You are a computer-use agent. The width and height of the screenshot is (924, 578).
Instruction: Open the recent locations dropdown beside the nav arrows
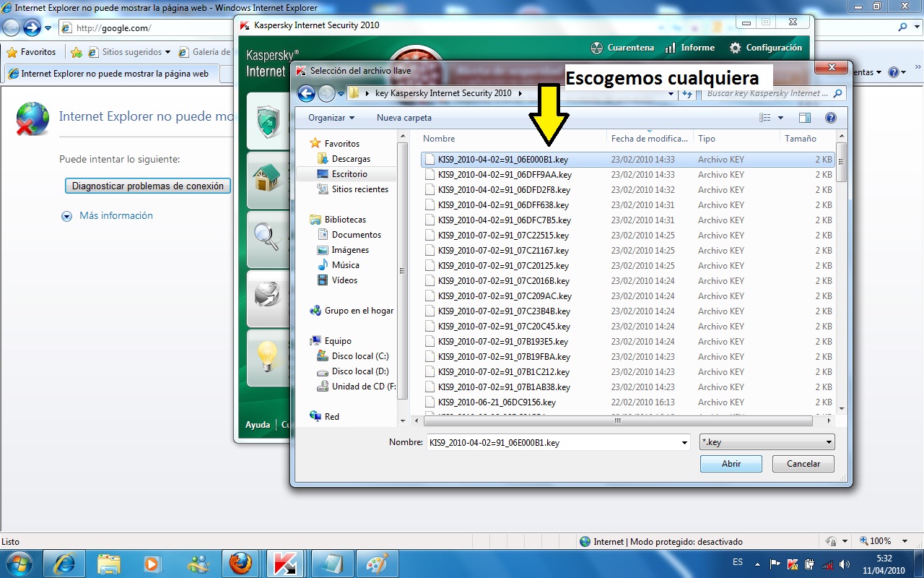(x=341, y=93)
